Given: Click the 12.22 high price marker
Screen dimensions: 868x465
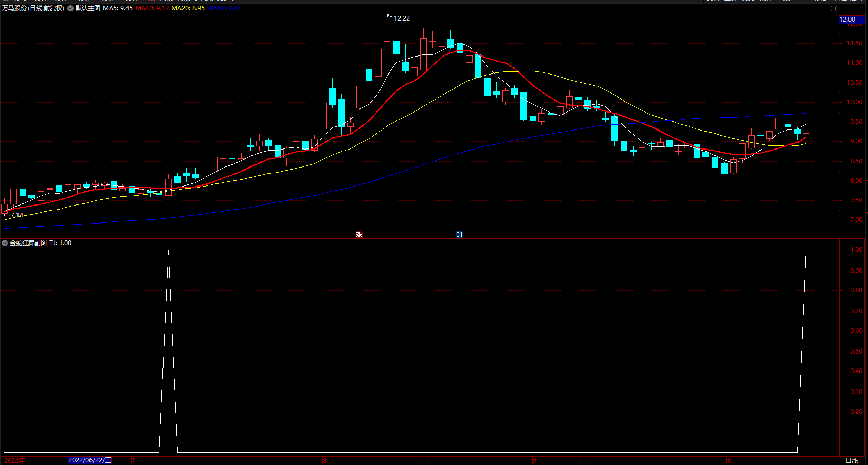Looking at the screenshot, I should [x=402, y=18].
